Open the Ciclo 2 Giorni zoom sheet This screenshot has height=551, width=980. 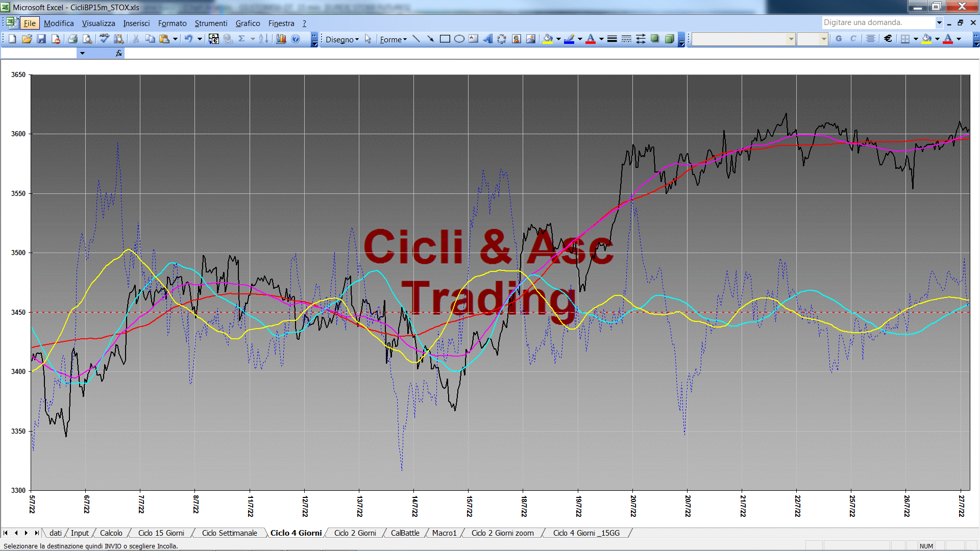[502, 533]
